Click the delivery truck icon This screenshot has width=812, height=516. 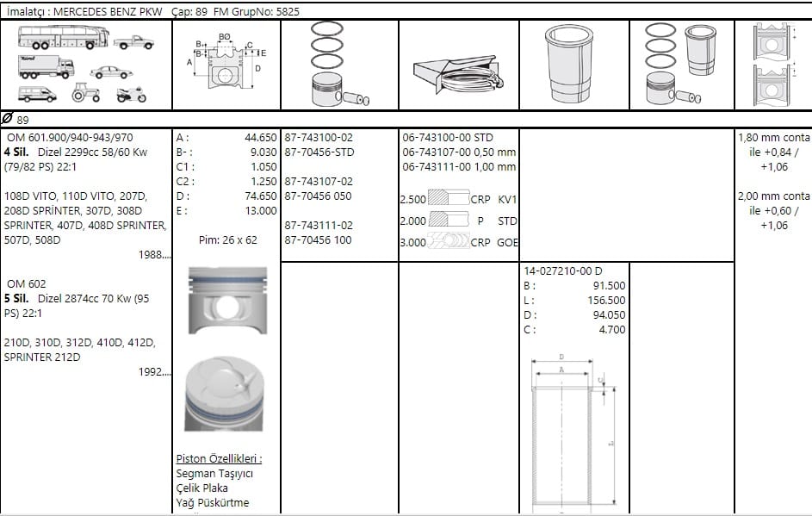pyautogui.click(x=46, y=66)
